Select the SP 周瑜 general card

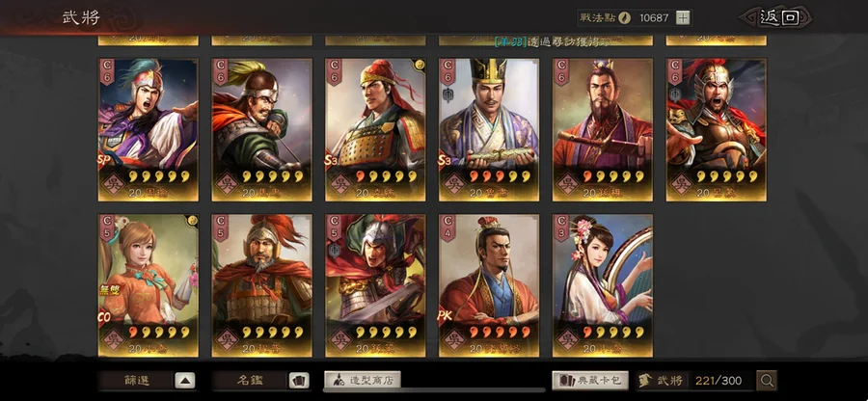coord(149,129)
